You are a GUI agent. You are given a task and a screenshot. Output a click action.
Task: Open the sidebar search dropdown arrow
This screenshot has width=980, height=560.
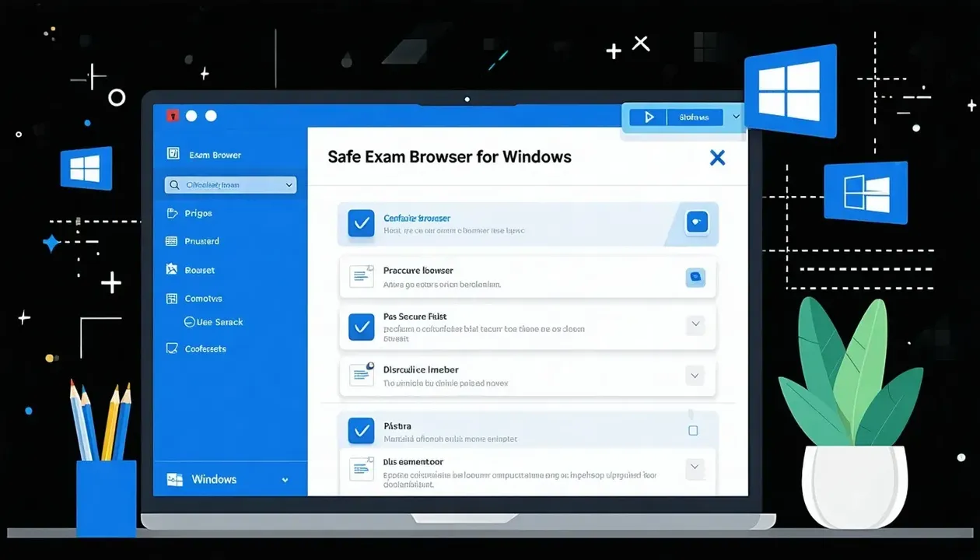point(289,185)
